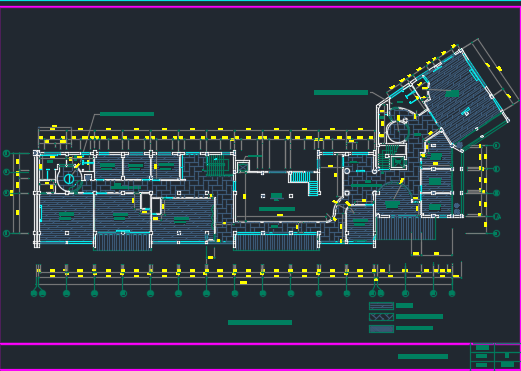The image size is (521, 371).
Task: Click the leader label above the left wing
Action: click(x=127, y=114)
